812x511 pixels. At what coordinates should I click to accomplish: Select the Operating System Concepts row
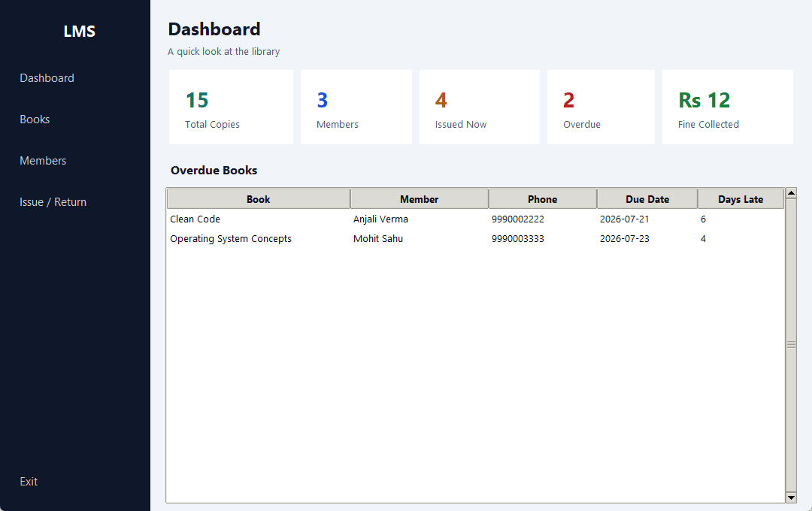point(475,239)
